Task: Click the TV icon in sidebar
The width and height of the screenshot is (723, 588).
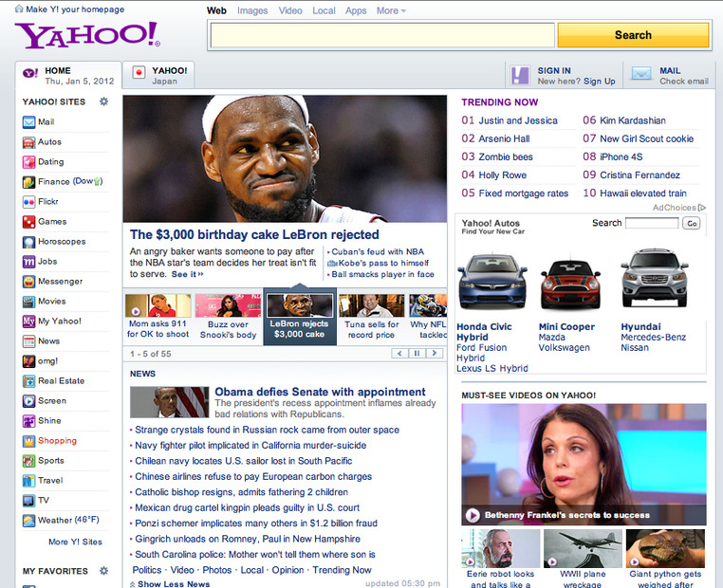Action: 28,501
